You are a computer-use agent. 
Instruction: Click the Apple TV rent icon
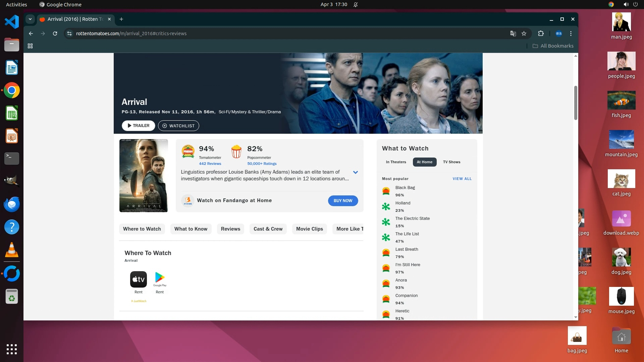[x=138, y=279]
